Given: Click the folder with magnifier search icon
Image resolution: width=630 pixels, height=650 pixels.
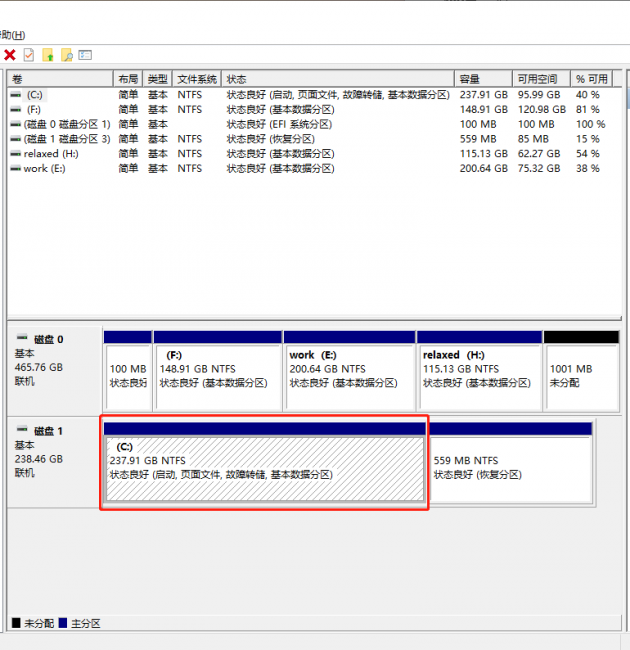Looking at the screenshot, I should click(x=67, y=55).
